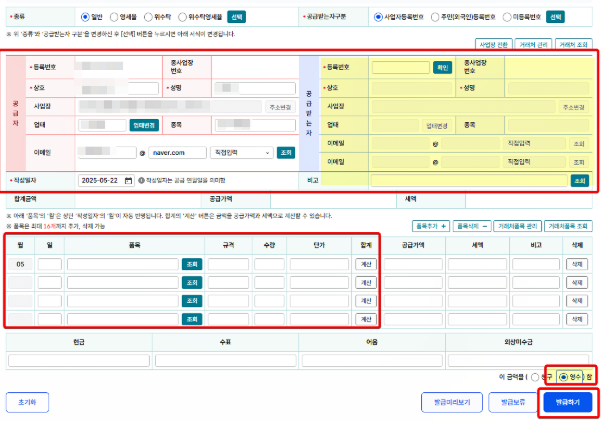Click the 작성일자 date field showing 2025-05-22
This screenshot has width=602, height=422.
click(x=106, y=180)
